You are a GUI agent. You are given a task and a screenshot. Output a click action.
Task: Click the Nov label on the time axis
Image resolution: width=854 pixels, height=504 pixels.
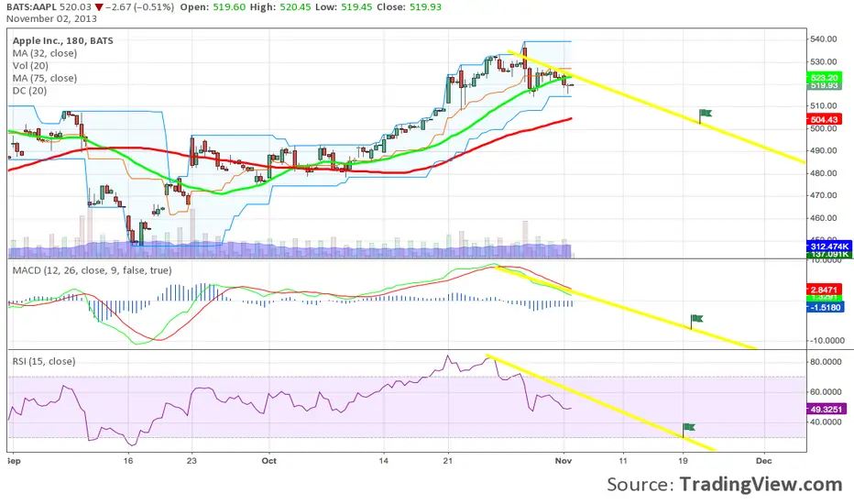[564, 461]
